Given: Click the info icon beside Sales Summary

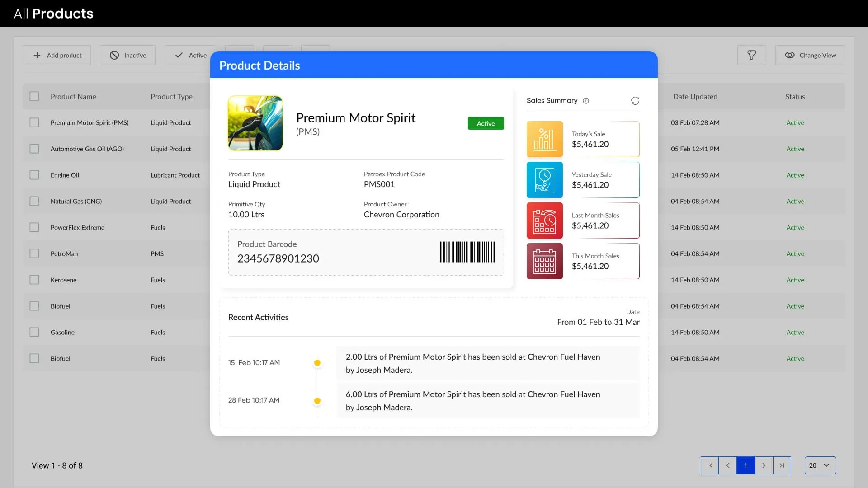Looking at the screenshot, I should pos(586,101).
